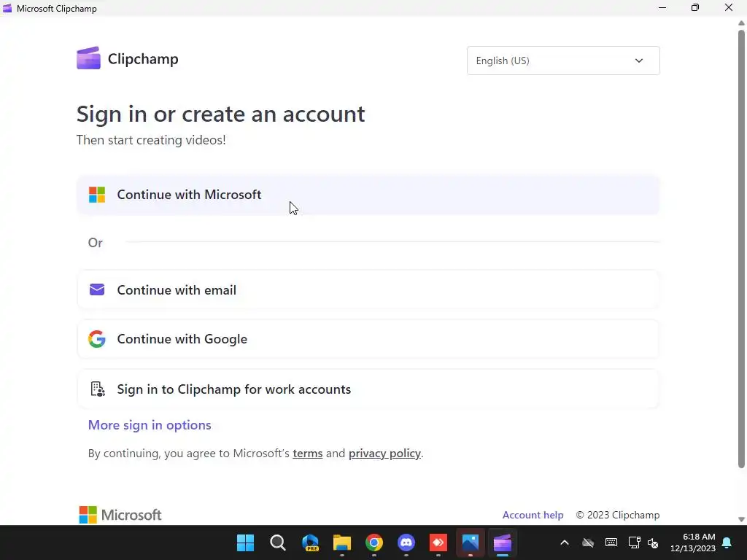Click the scrollbar up arrow

741,23
